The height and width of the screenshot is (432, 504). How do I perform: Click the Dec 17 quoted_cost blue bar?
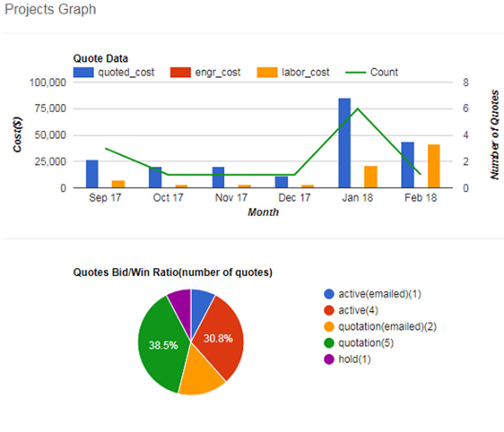(x=281, y=182)
